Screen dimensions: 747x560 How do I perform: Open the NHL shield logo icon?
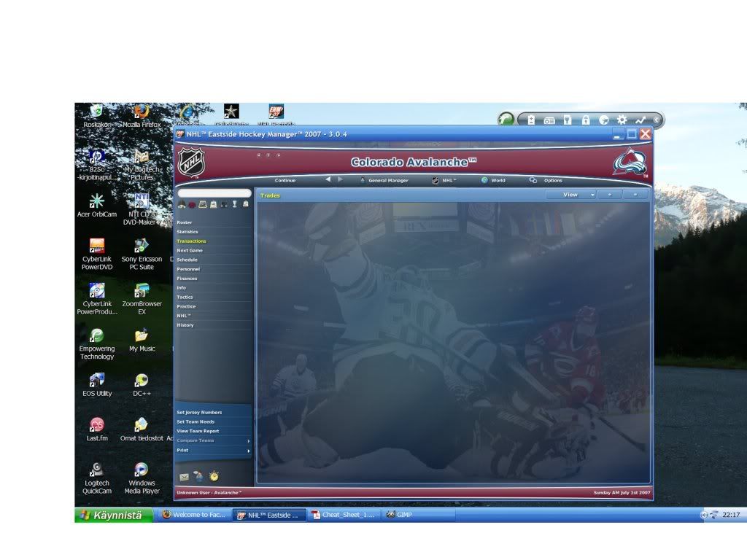[x=191, y=163]
